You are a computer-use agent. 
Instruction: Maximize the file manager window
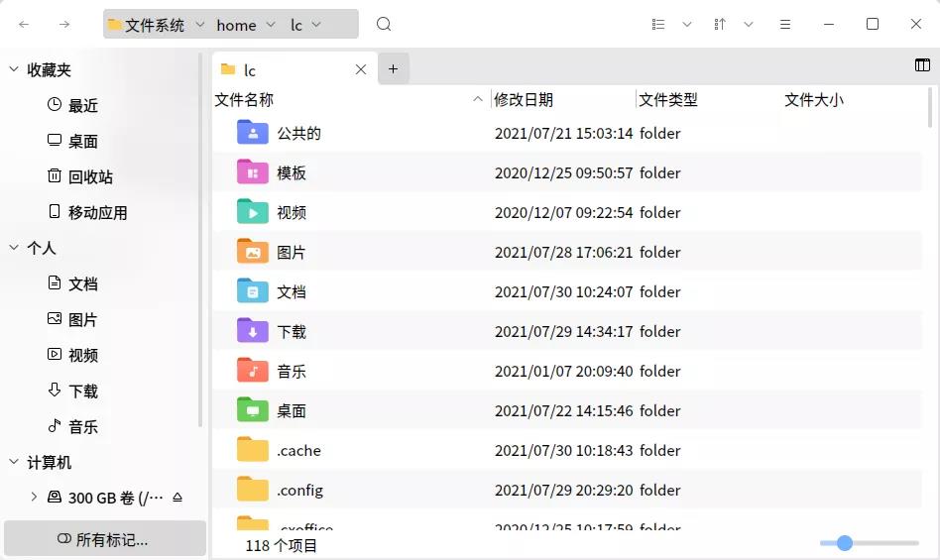[873, 24]
